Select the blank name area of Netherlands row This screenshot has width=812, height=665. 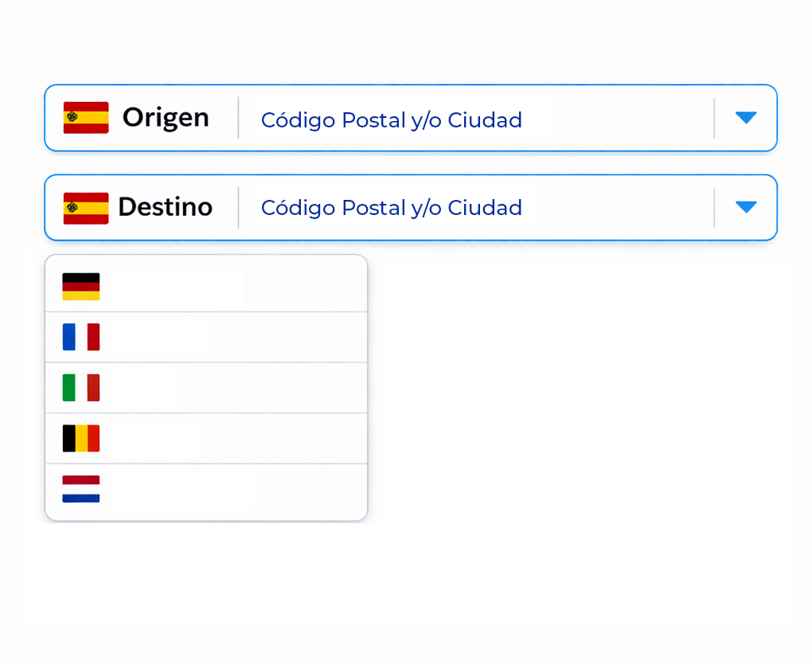pyautogui.click(x=183, y=489)
